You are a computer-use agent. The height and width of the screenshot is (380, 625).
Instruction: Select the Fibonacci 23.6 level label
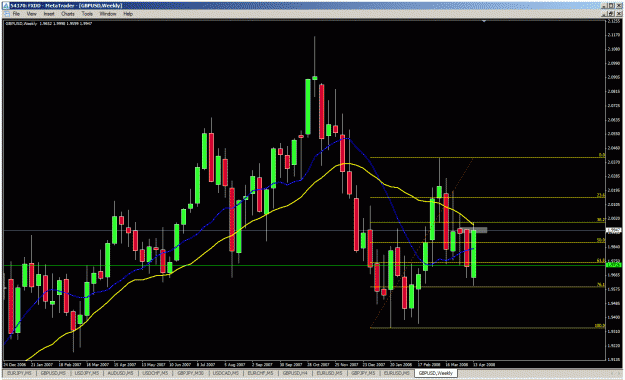click(601, 195)
